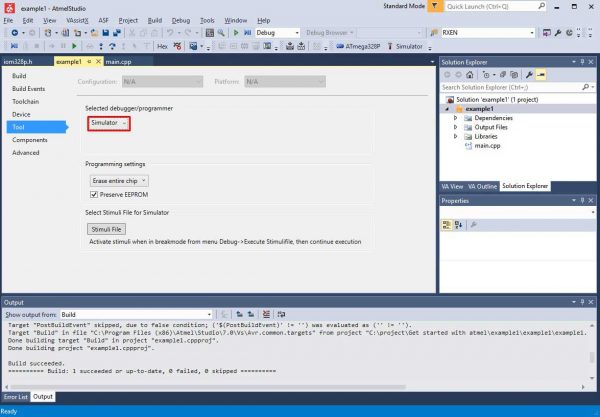Pin the Output panel

pyautogui.click(x=582, y=302)
